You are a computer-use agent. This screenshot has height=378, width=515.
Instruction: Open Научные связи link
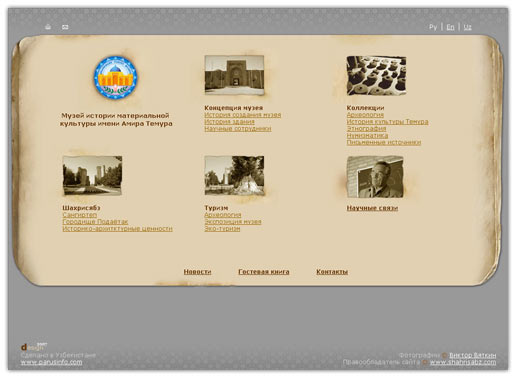pyautogui.click(x=372, y=208)
